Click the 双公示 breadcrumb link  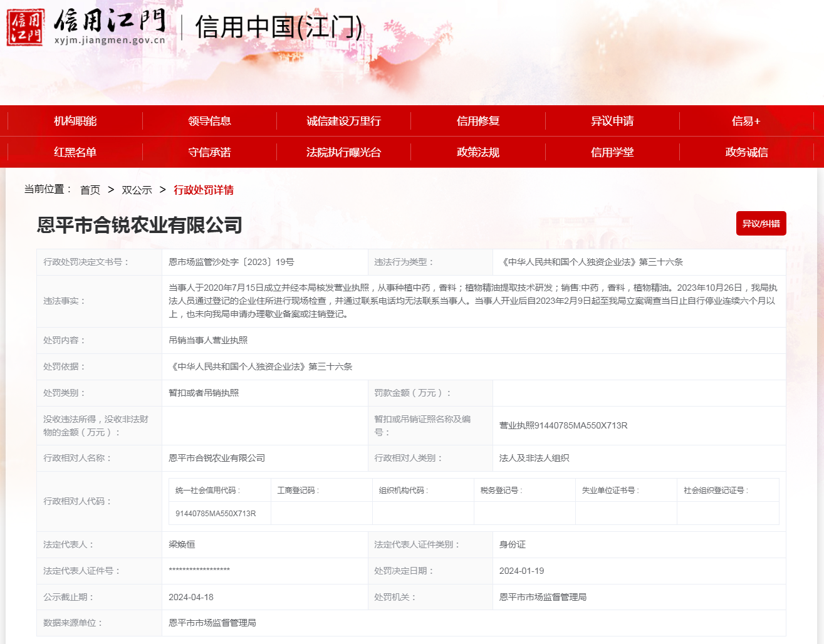137,190
